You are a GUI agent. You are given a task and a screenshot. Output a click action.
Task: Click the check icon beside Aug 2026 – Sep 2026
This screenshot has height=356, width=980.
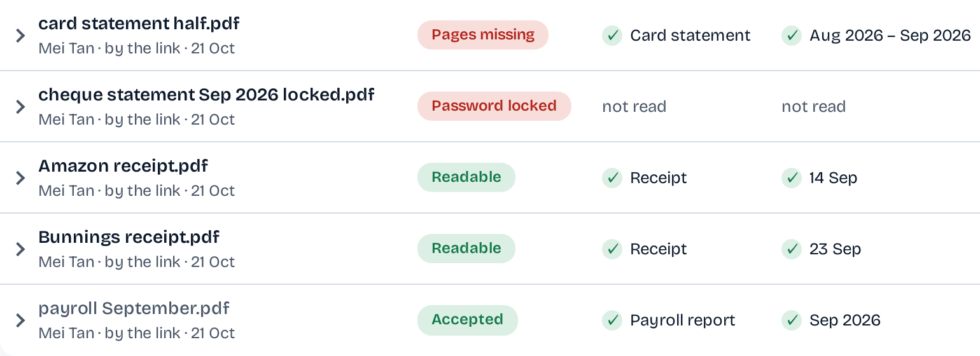click(x=792, y=36)
